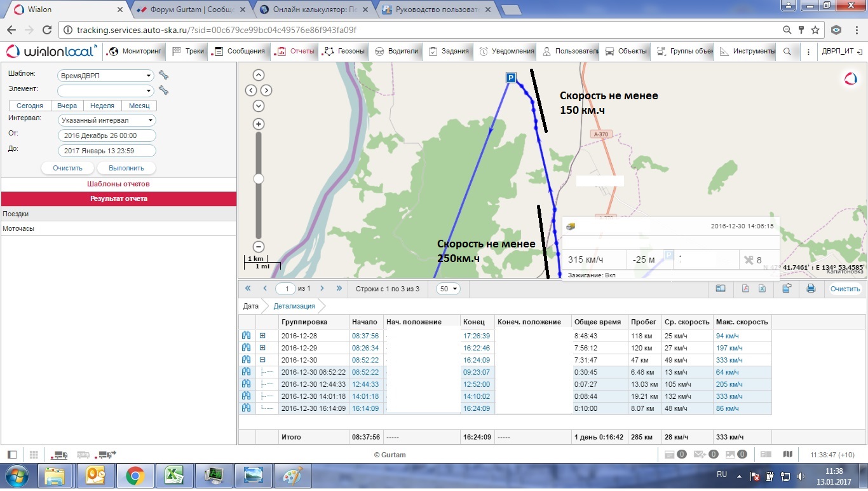This screenshot has width=868, height=491.
Task: Open the Мониторинг tab
Action: pyautogui.click(x=135, y=52)
